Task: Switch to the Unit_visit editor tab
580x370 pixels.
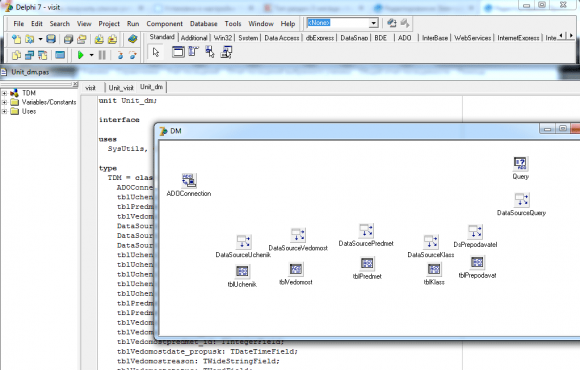Action: 121,88
